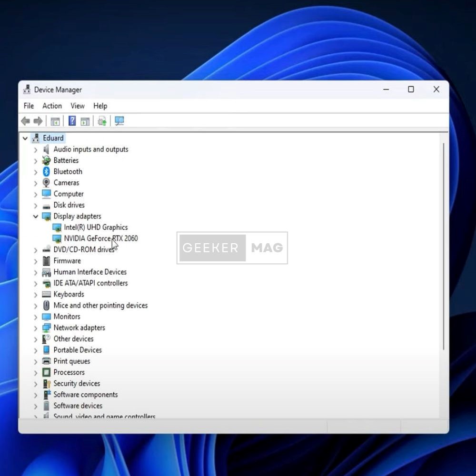Screen dimensions: 476x476
Task: Expand the Portable Devices category
Action: click(x=36, y=350)
